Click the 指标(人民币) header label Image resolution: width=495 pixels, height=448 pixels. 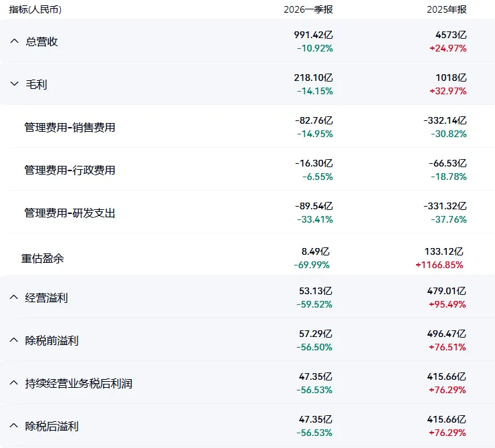point(35,9)
